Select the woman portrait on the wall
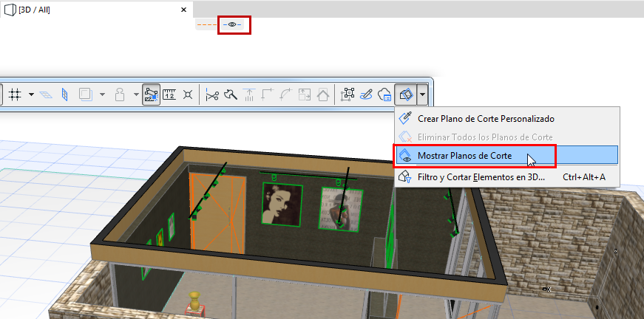Viewport: 644px width, 319px height. pyautogui.click(x=282, y=205)
